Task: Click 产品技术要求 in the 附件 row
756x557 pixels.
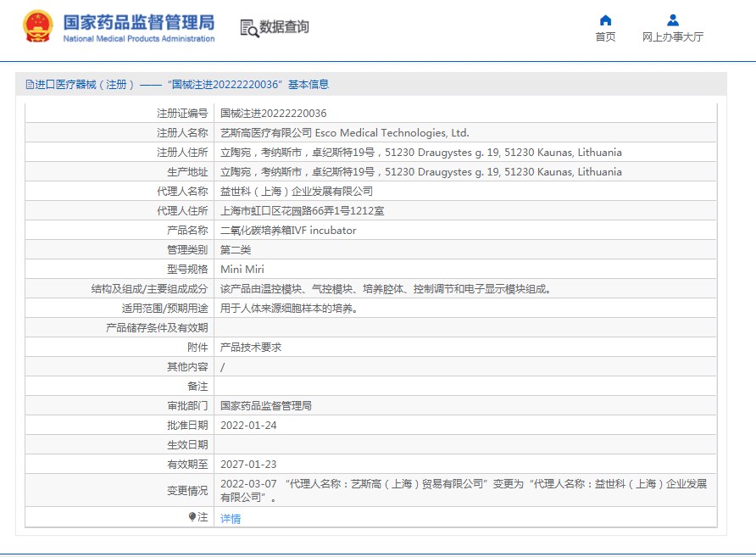Action: click(x=251, y=348)
